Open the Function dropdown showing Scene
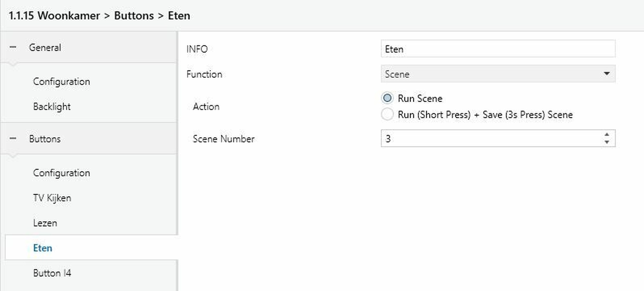 tap(498, 74)
